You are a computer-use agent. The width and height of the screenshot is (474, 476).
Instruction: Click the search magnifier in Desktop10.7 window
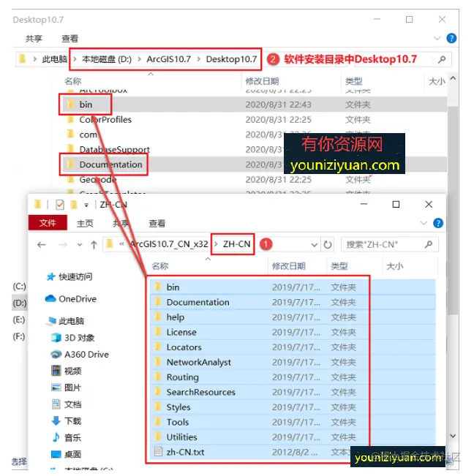coord(442,59)
